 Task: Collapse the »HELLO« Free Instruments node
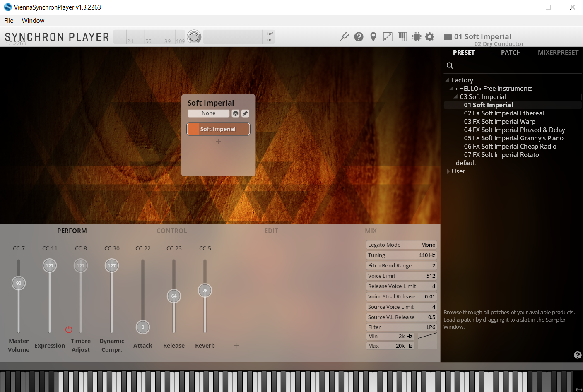[x=451, y=88]
